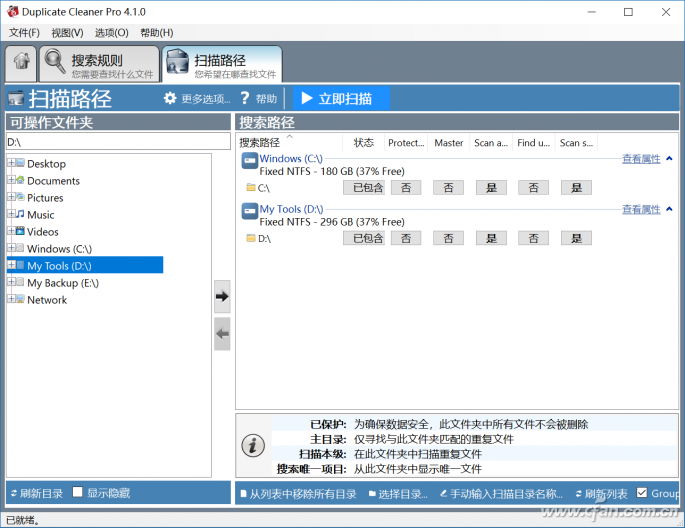Select Pictures folder in tree

45,198
